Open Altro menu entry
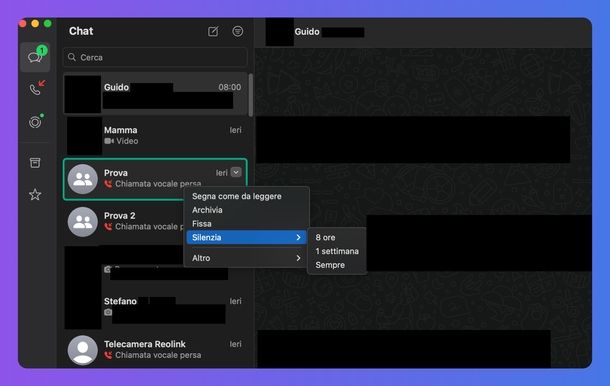 click(246, 258)
